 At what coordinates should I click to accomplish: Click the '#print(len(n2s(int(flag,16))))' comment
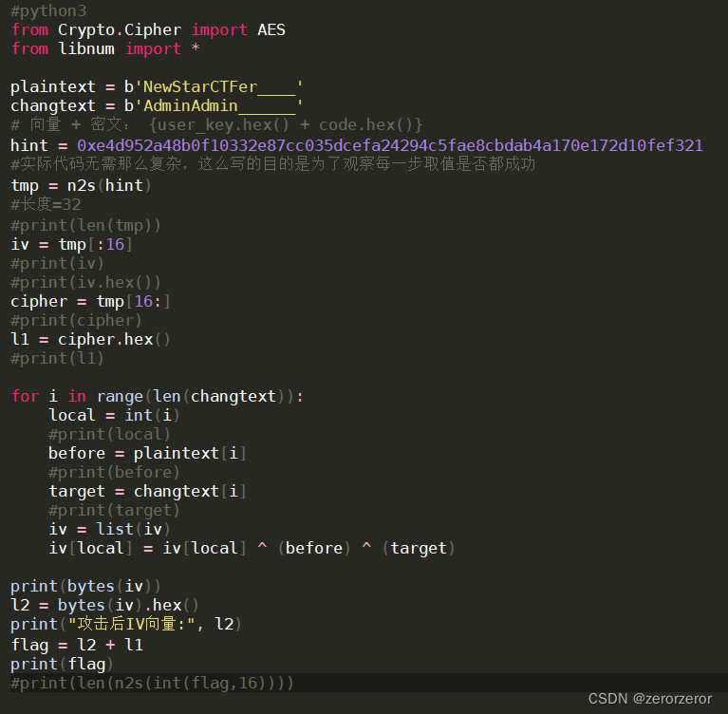click(x=152, y=684)
